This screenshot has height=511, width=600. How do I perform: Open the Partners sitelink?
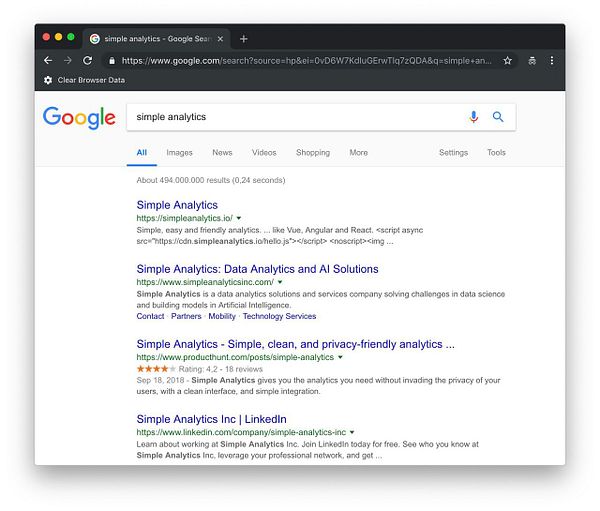[x=186, y=316]
